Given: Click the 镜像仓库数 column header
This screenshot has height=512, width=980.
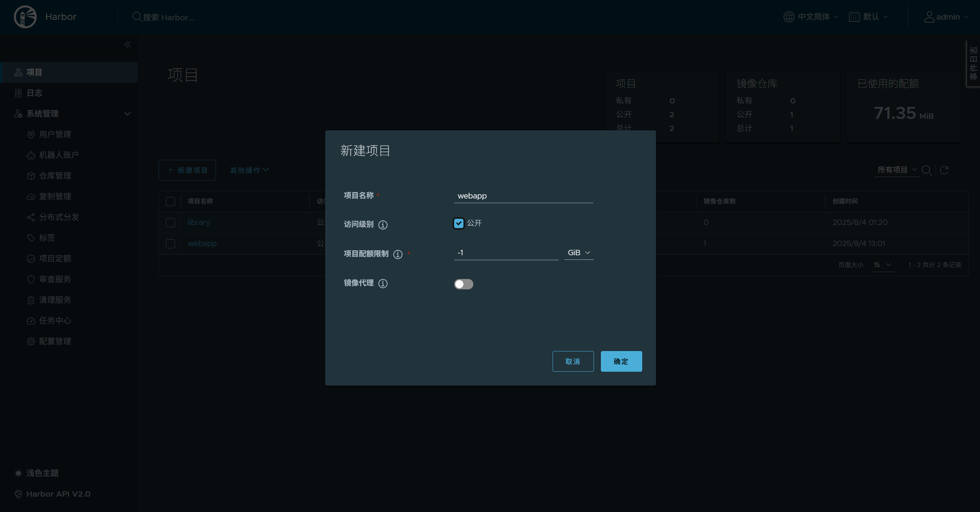Looking at the screenshot, I should click(x=720, y=201).
